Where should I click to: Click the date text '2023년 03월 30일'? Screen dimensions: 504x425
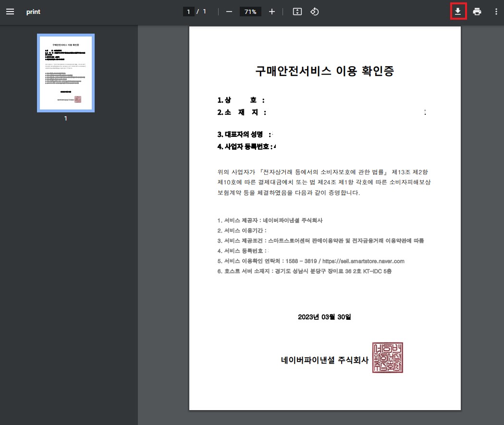(324, 317)
